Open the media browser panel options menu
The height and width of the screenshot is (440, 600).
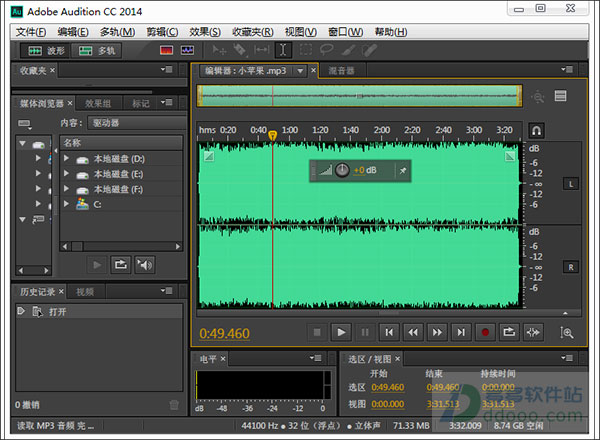pos(166,103)
